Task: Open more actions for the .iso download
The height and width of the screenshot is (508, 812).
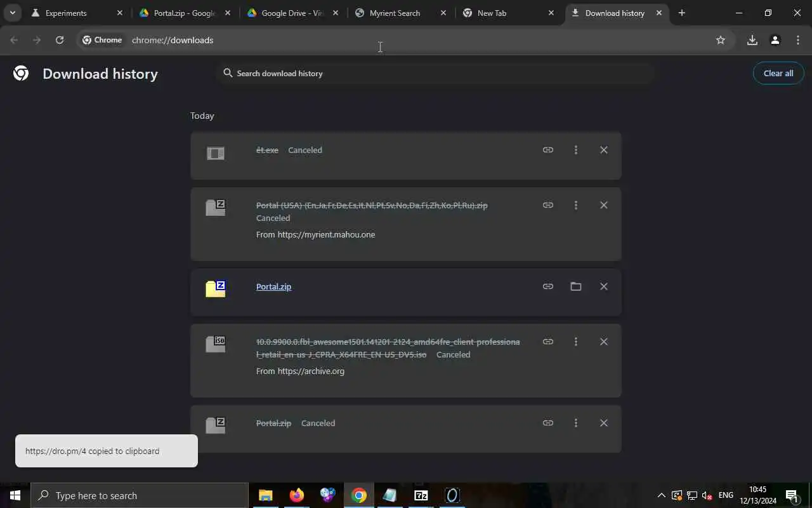Action: point(576,342)
